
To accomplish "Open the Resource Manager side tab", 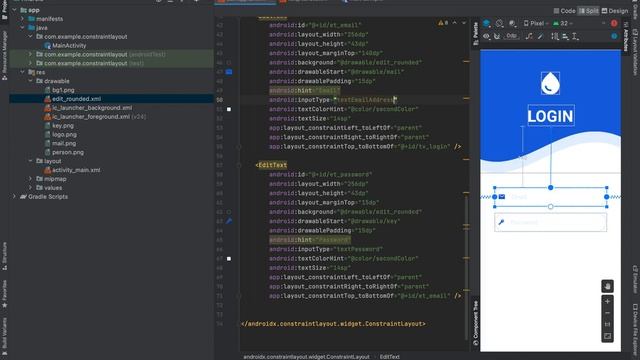I will coord(4,55).
